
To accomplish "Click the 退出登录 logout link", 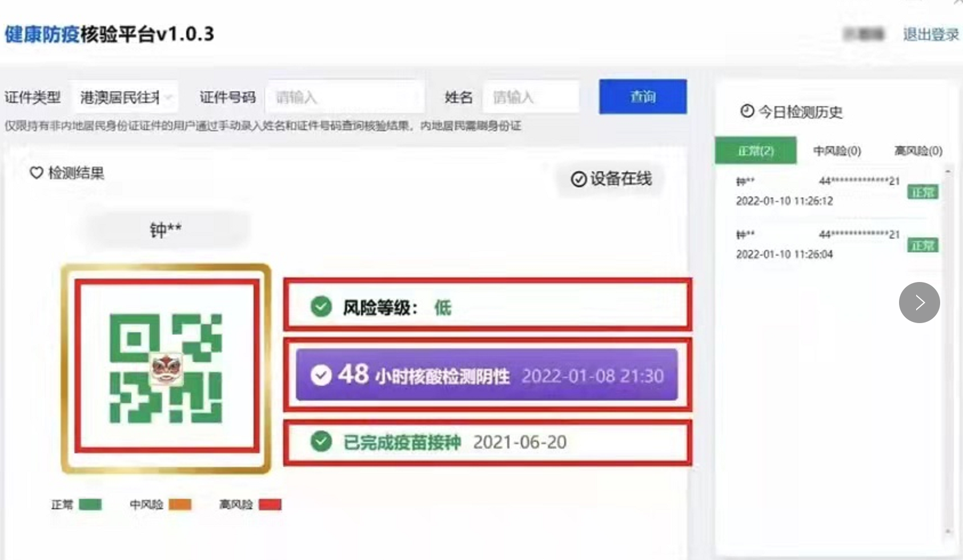I will (x=930, y=34).
